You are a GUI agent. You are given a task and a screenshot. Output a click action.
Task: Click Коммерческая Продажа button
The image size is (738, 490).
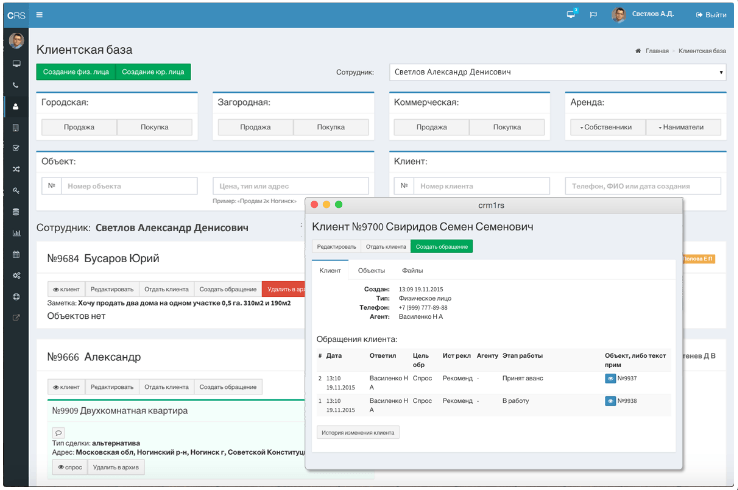tap(432, 127)
